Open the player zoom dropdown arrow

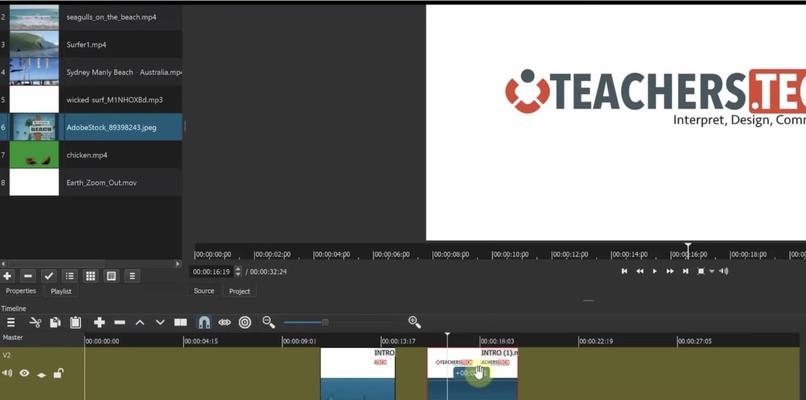tap(712, 271)
